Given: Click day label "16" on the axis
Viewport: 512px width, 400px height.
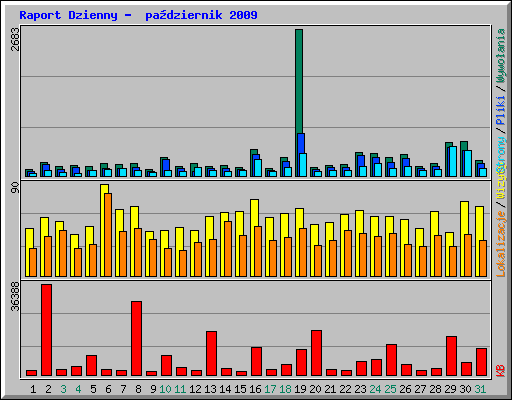Looking at the screenshot, I should click(255, 389).
